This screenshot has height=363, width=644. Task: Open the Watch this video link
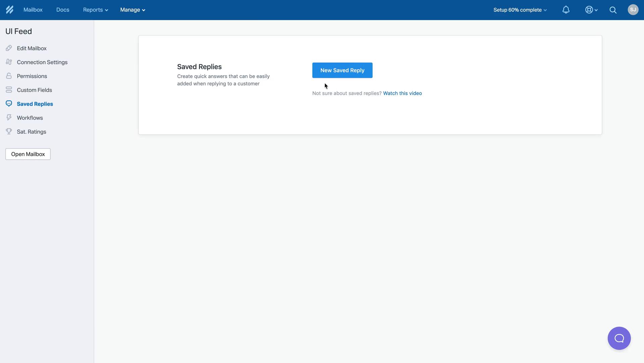402,93
